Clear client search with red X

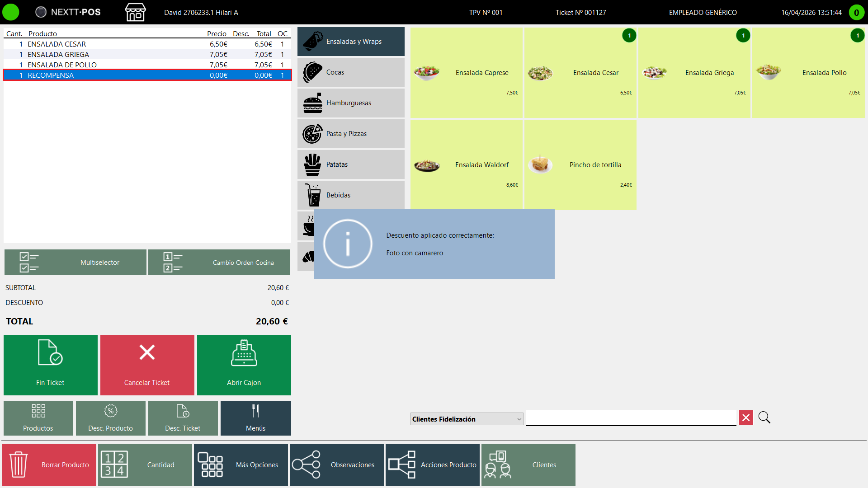tap(746, 418)
